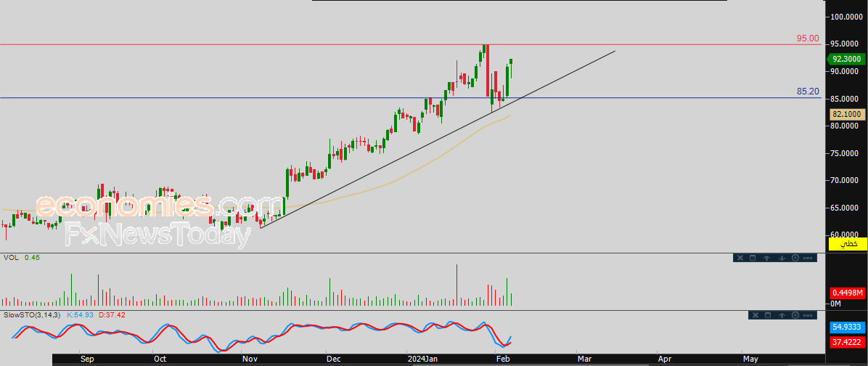Move the VOL panel up

click(766, 258)
